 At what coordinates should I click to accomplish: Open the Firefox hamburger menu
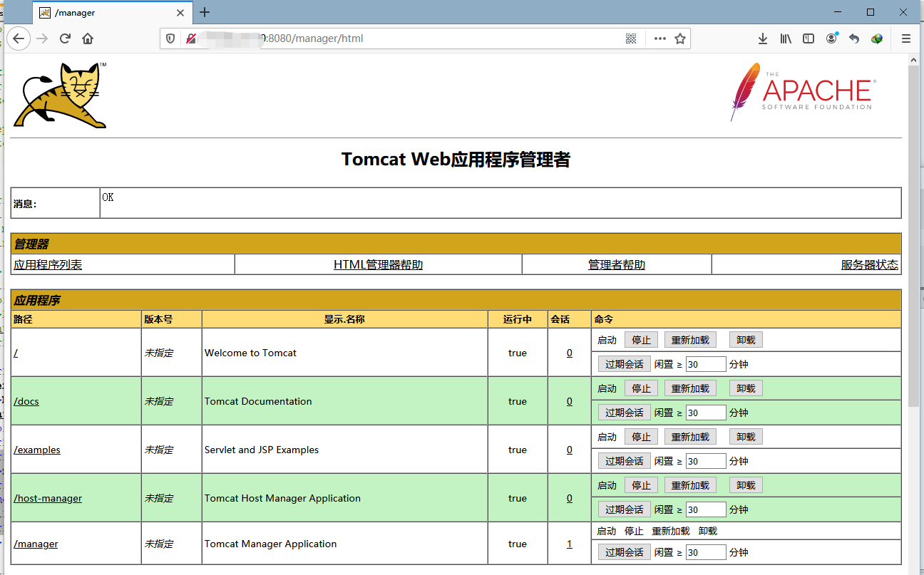906,38
